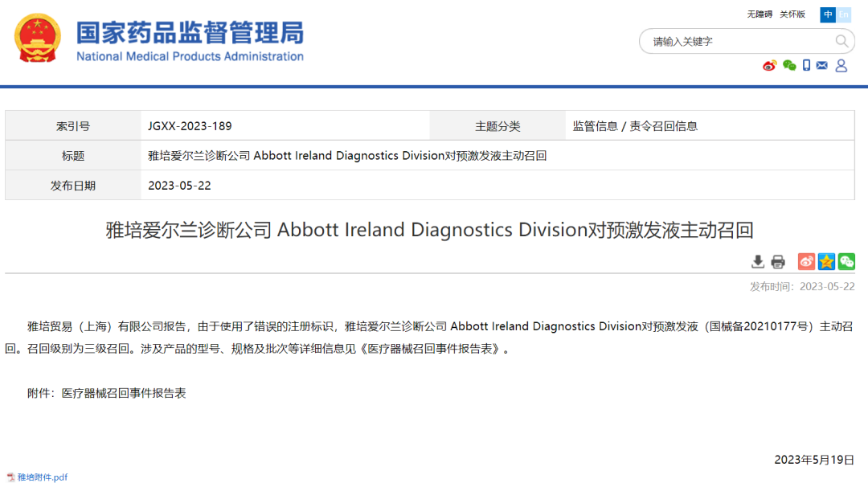Share article to Weibo red button

click(806, 261)
